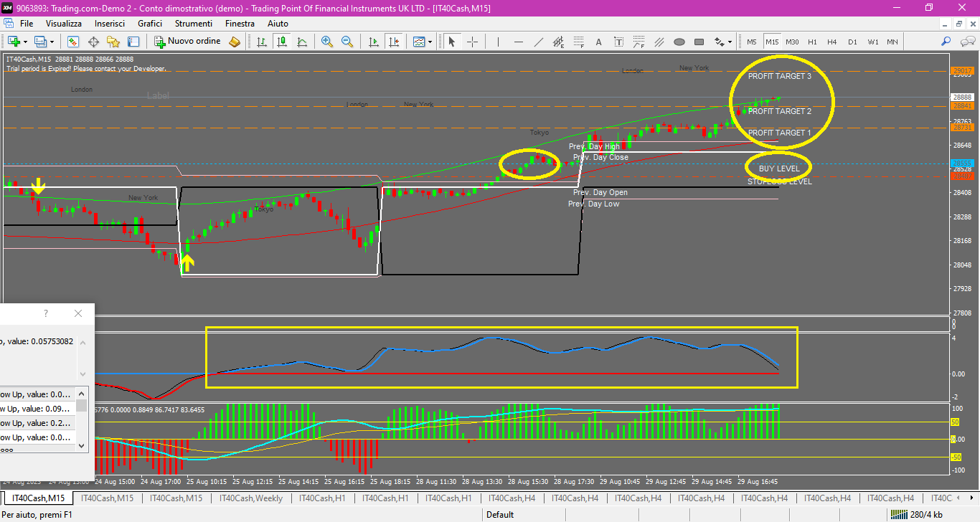Open the search magnifier icon
The width and height of the screenshot is (980, 522).
(946, 42)
